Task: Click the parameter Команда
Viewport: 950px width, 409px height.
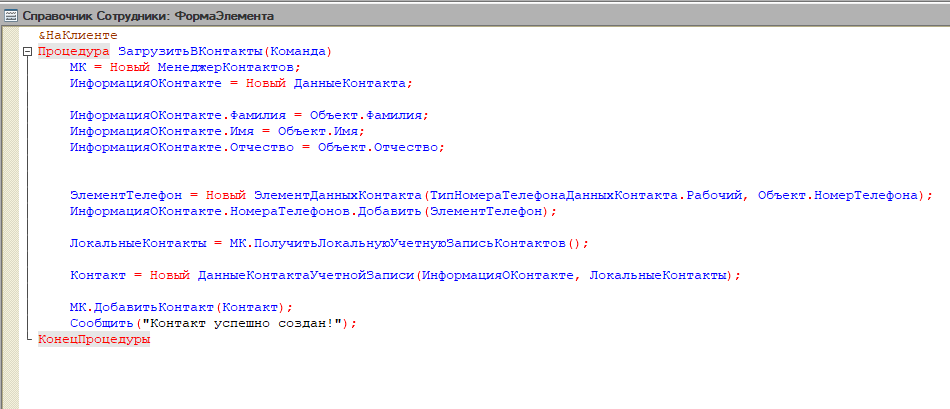Action: point(297,52)
